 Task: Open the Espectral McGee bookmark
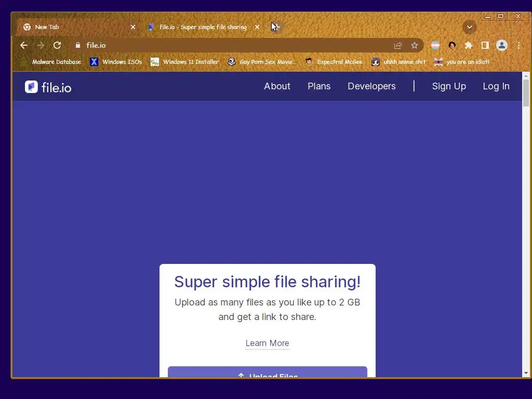tap(334, 62)
